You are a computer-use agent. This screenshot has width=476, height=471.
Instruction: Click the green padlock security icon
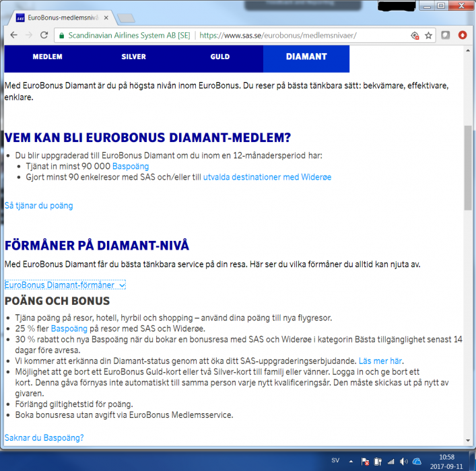pos(62,35)
